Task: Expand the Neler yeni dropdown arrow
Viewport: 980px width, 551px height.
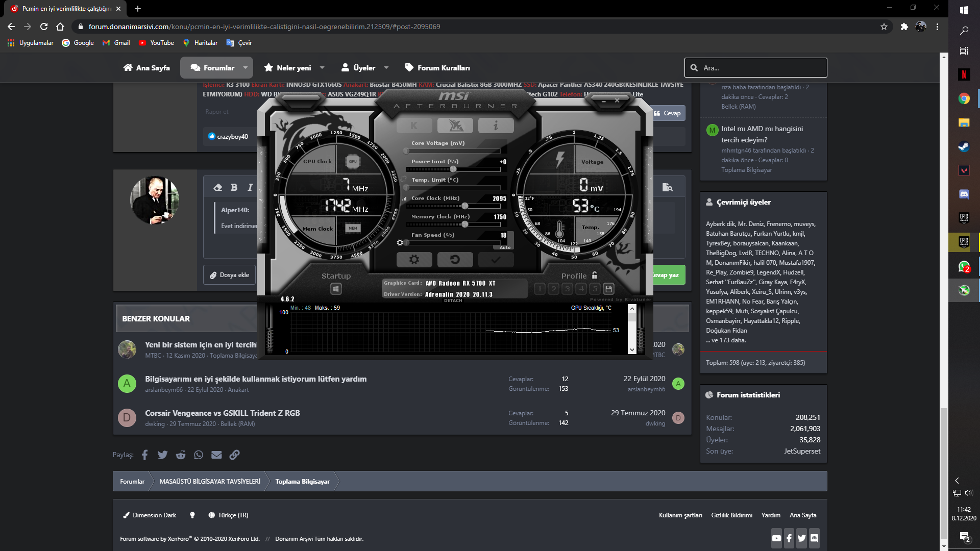Action: [322, 68]
